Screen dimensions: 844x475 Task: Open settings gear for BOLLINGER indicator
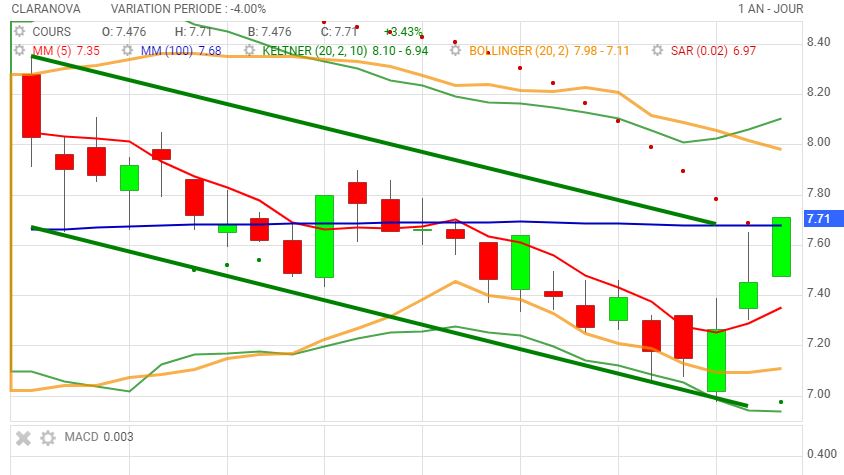[455, 51]
